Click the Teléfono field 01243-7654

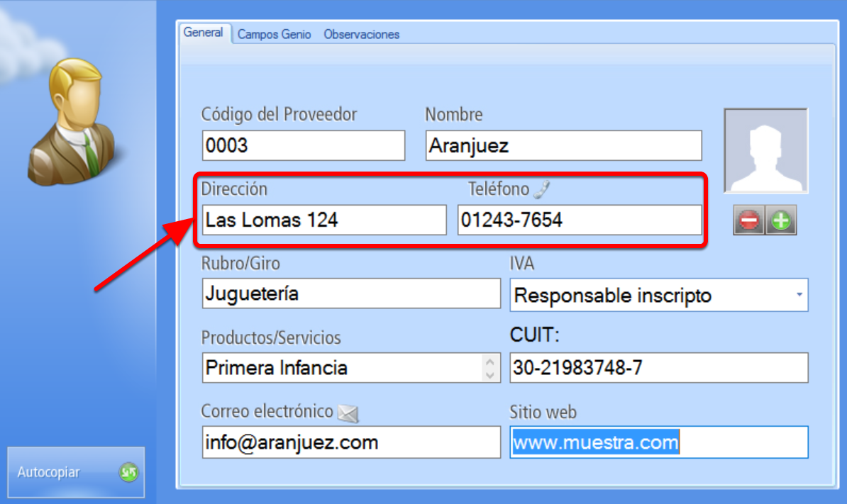pyautogui.click(x=580, y=220)
